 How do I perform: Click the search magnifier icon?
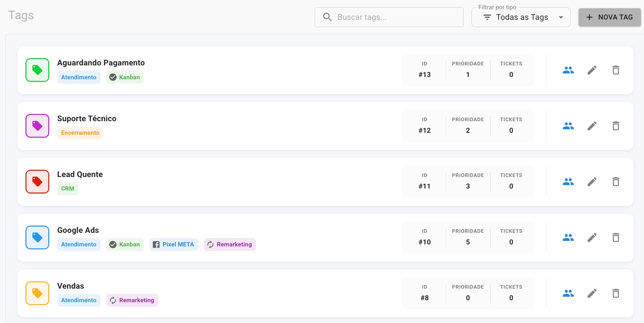(x=327, y=17)
